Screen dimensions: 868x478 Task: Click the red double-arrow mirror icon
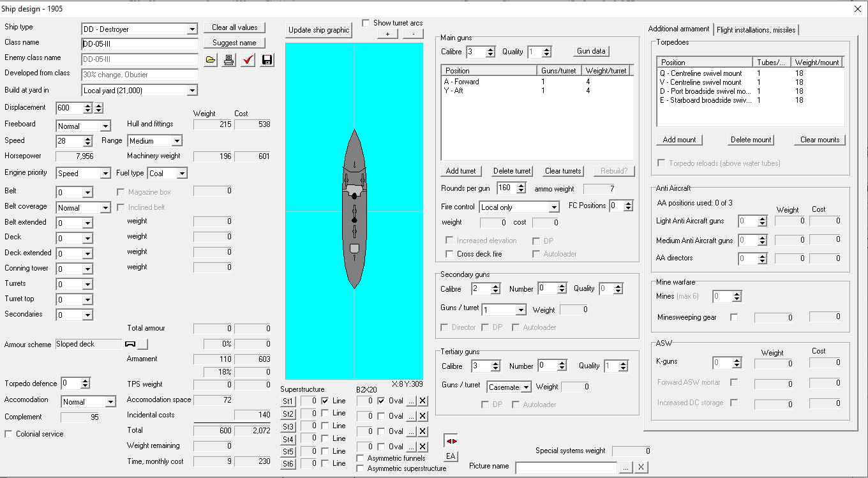click(451, 441)
